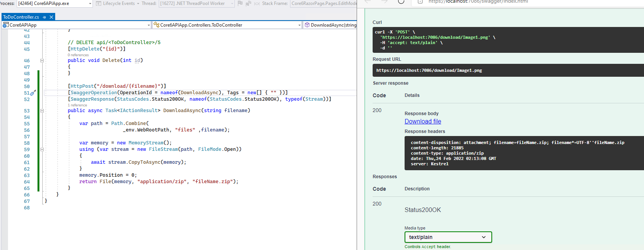Click the 'Media type' label
This screenshot has height=250, width=644.
415,228
